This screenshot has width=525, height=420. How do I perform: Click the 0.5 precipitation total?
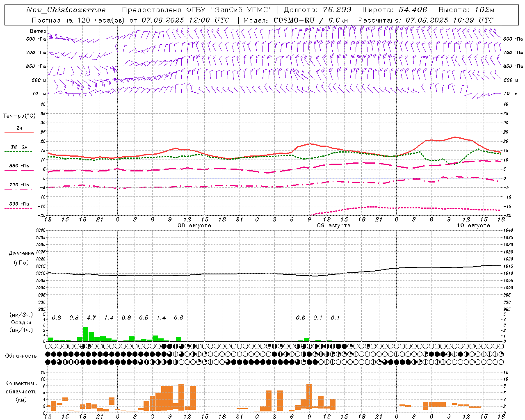click(x=144, y=317)
